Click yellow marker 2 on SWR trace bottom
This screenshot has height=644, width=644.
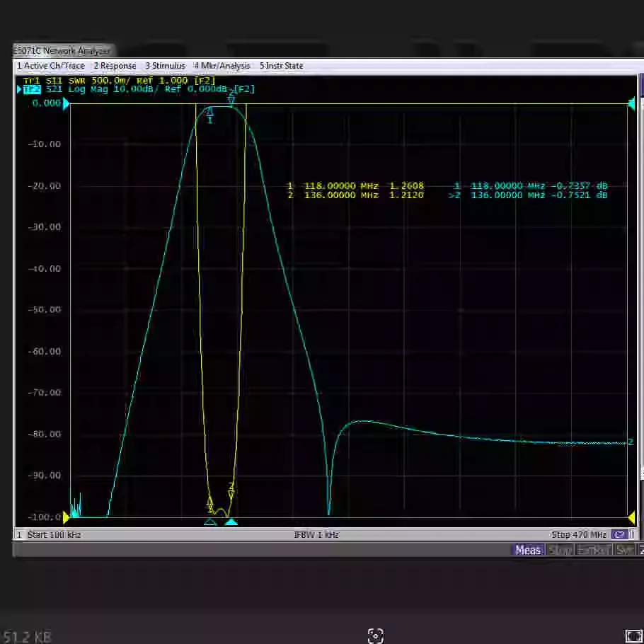click(x=231, y=491)
